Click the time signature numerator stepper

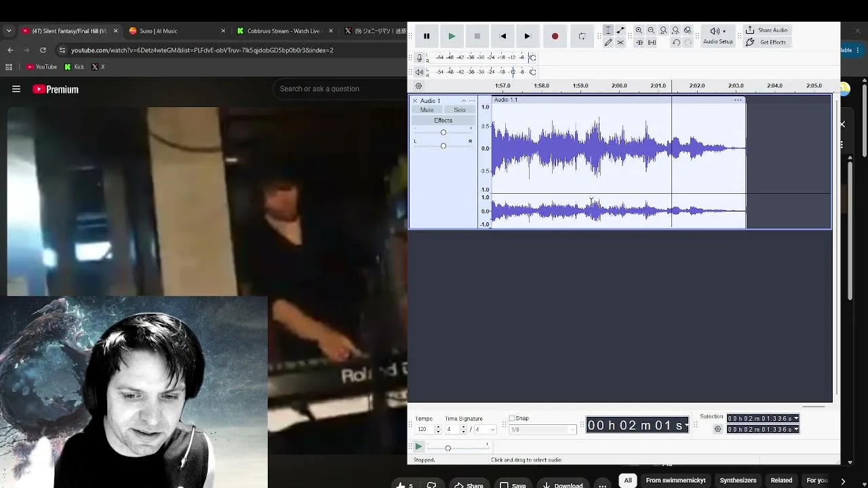click(x=463, y=430)
